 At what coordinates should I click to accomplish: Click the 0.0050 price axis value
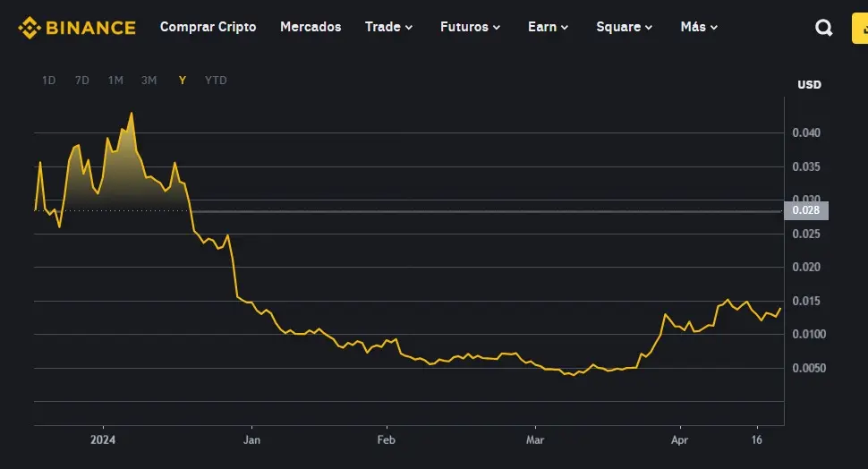tap(809, 368)
